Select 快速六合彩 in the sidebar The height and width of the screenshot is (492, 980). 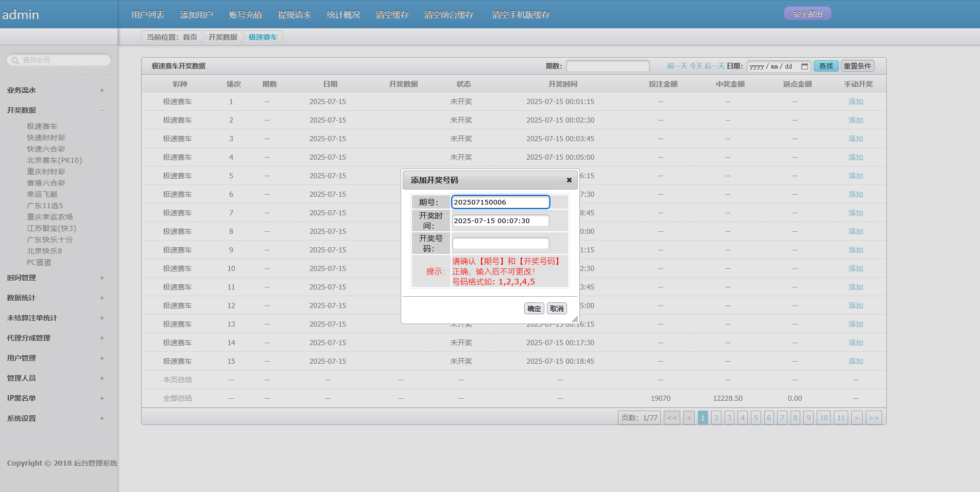(46, 149)
